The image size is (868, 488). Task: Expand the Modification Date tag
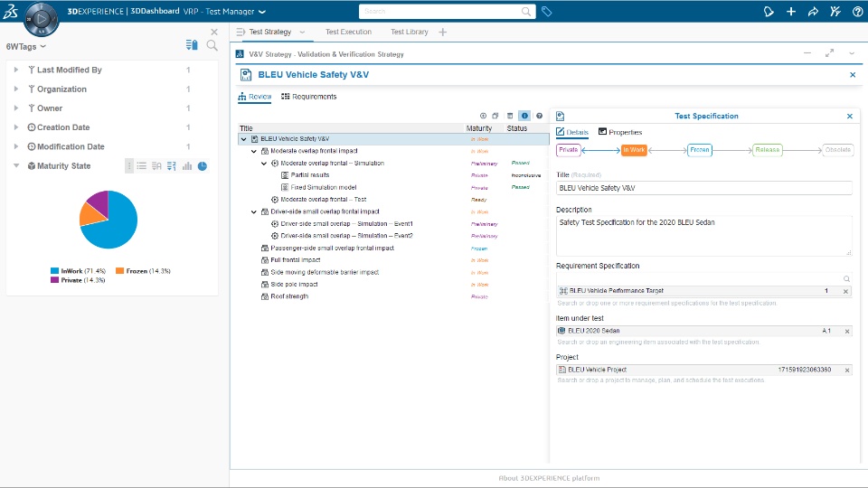(x=16, y=146)
